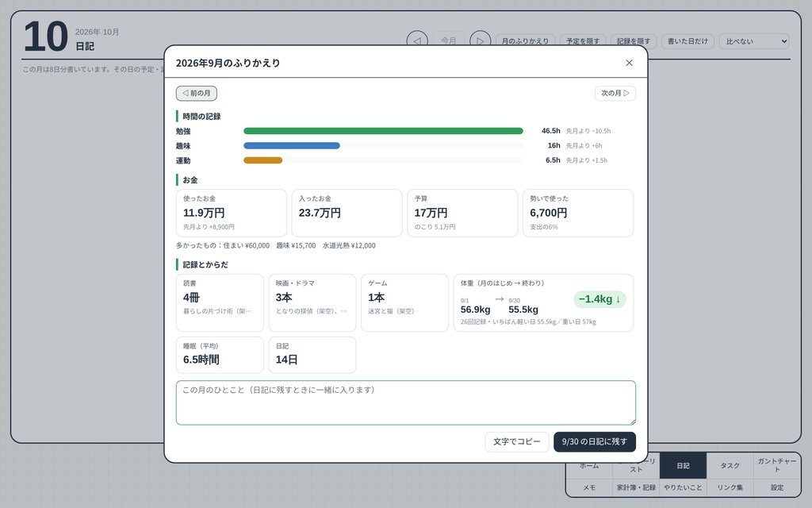The image size is (812, 508).
Task: Select the 映画・ドラマ 3本 card
Action: (x=312, y=302)
